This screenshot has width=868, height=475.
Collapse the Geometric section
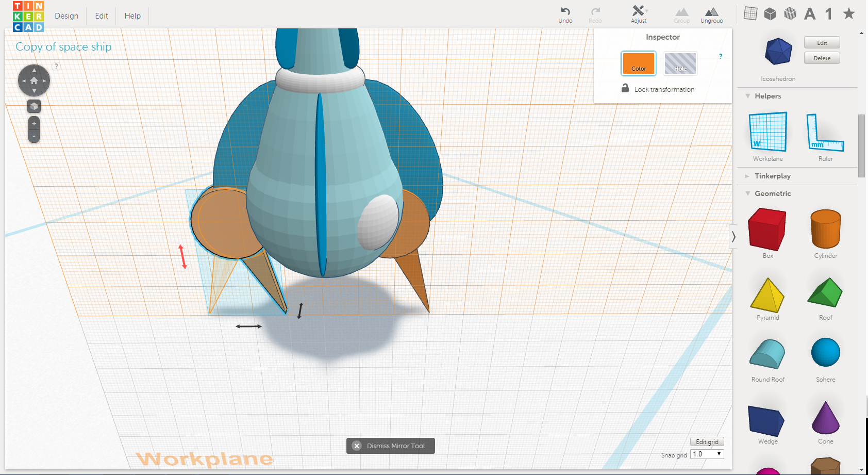pyautogui.click(x=747, y=193)
